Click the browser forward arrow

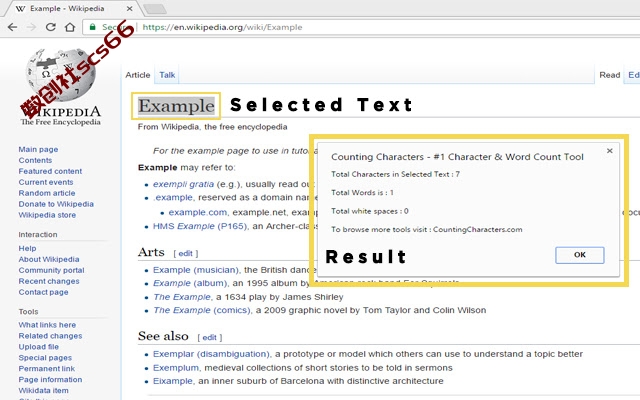(31, 27)
